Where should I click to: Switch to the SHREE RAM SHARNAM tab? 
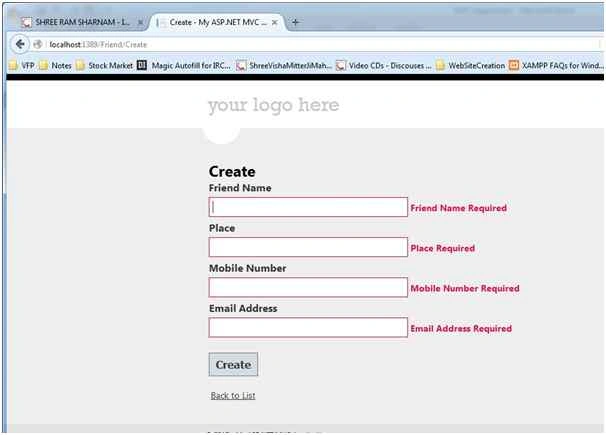(x=81, y=22)
